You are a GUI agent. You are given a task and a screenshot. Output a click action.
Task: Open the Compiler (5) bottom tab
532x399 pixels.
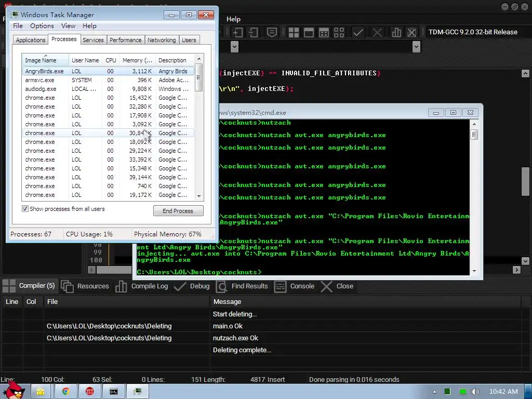(30, 286)
